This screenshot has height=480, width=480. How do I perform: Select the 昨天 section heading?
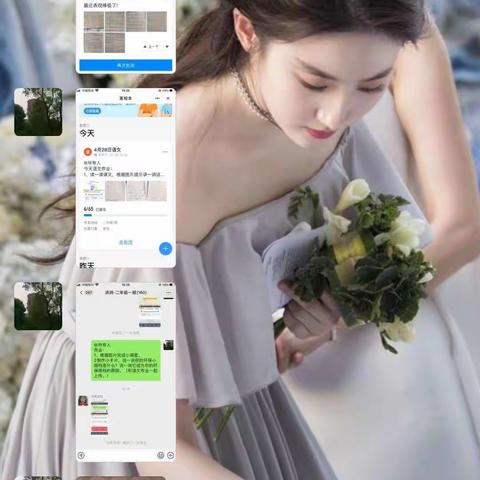click(x=87, y=265)
